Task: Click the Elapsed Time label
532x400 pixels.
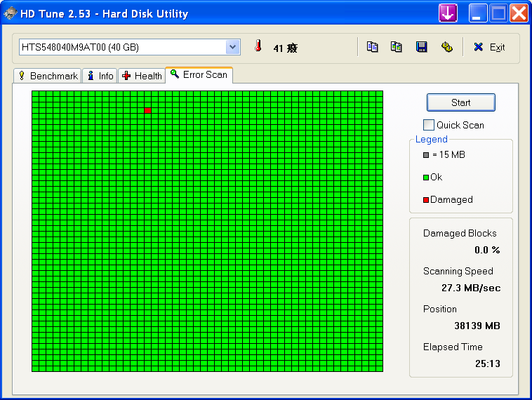Action: click(453, 347)
